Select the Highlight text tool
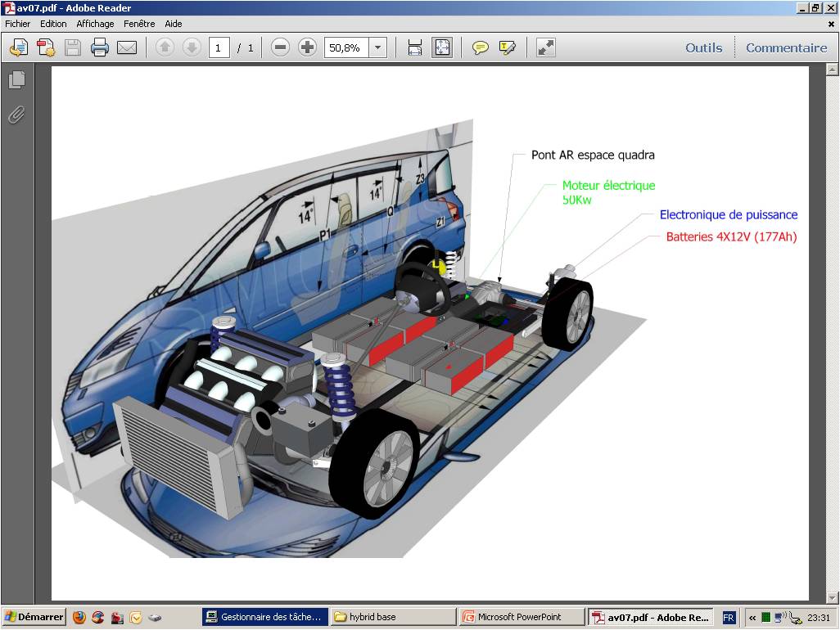This screenshot has height=630, width=840. point(508,47)
